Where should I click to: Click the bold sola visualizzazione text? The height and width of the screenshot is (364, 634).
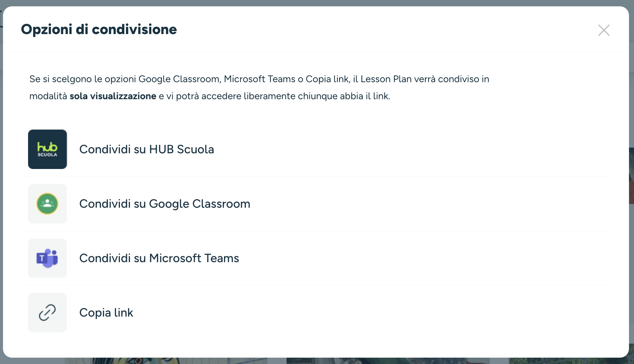[x=113, y=96]
